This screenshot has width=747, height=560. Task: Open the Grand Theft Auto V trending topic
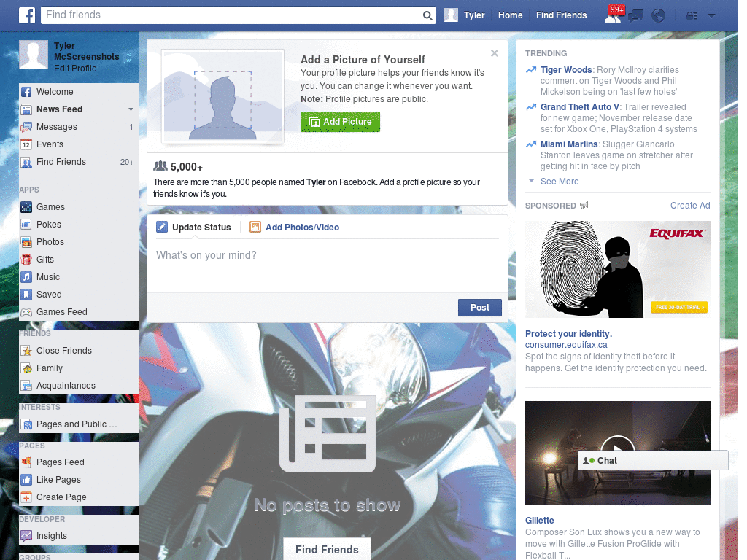580,107
